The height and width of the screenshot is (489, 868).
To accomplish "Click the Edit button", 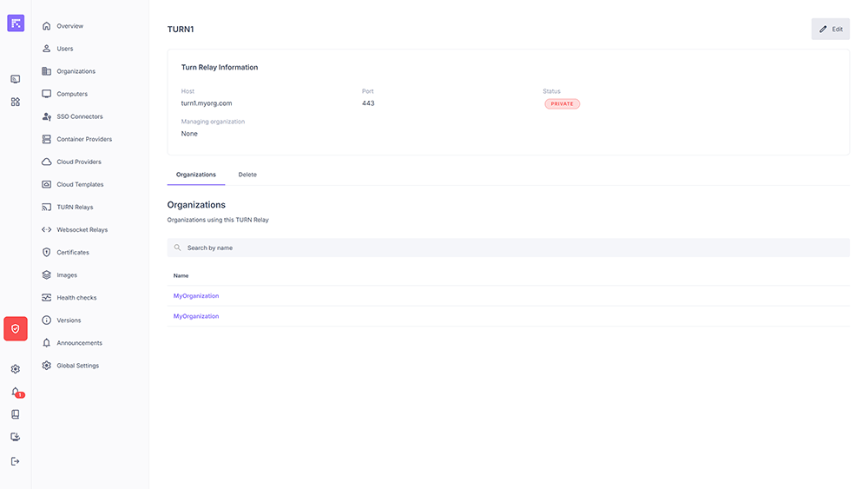I will pyautogui.click(x=830, y=29).
